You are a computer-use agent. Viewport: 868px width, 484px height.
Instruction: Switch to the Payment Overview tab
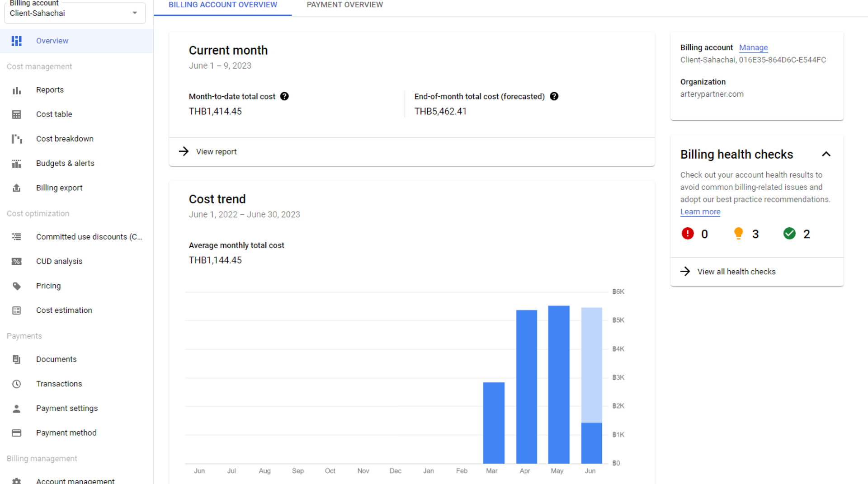click(344, 5)
